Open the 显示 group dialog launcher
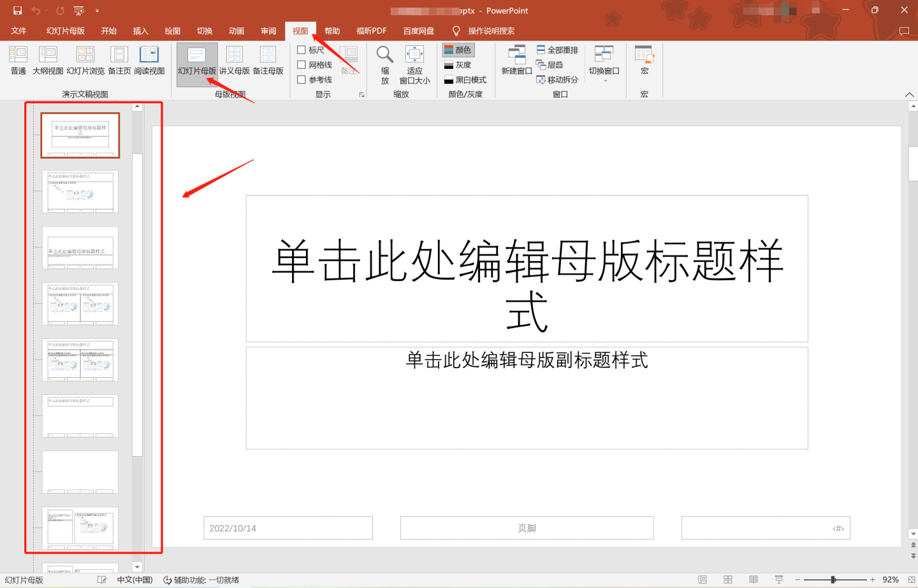This screenshot has height=588, width=918. (x=361, y=94)
